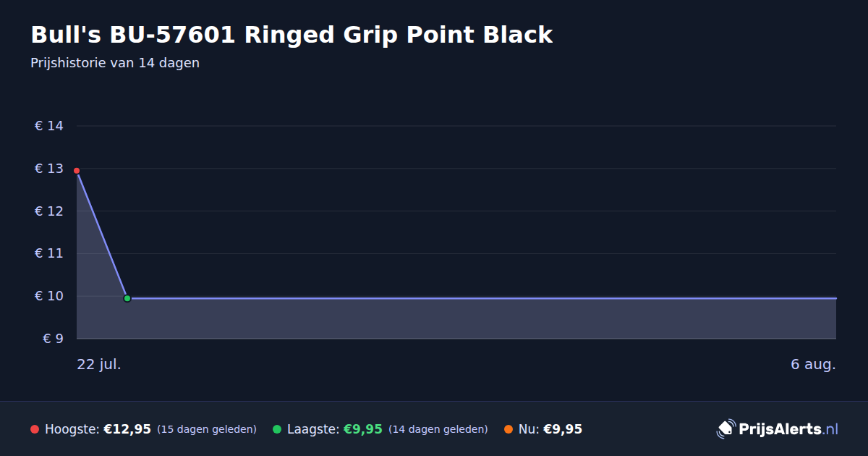Click the red highest-price dot on chart

click(77, 171)
